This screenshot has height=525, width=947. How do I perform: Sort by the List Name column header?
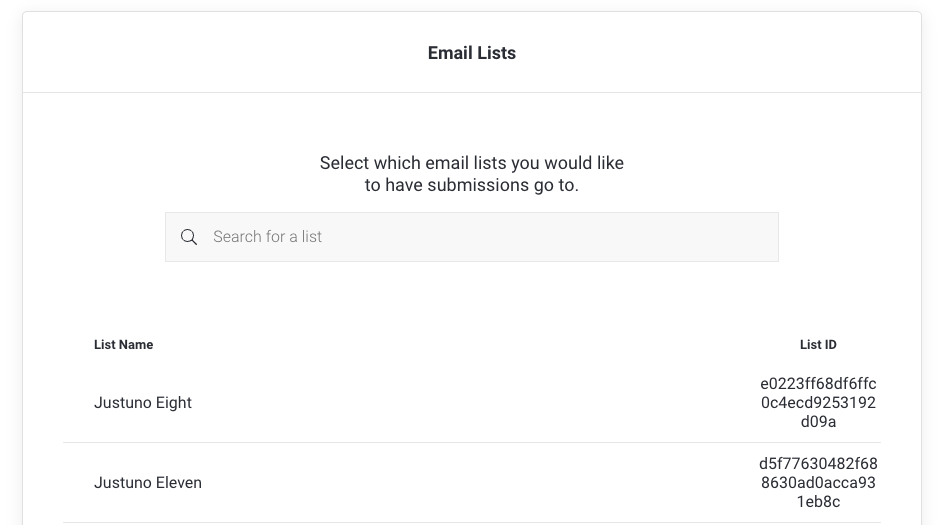[123, 345]
